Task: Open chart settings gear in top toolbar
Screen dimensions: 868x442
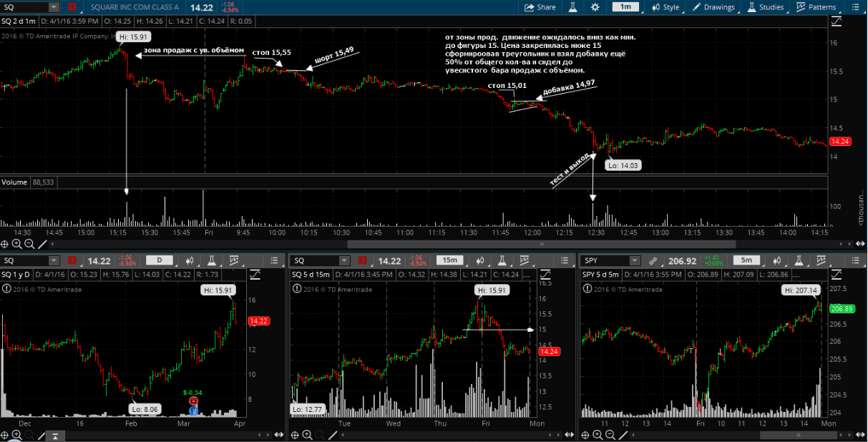Action: [595, 7]
